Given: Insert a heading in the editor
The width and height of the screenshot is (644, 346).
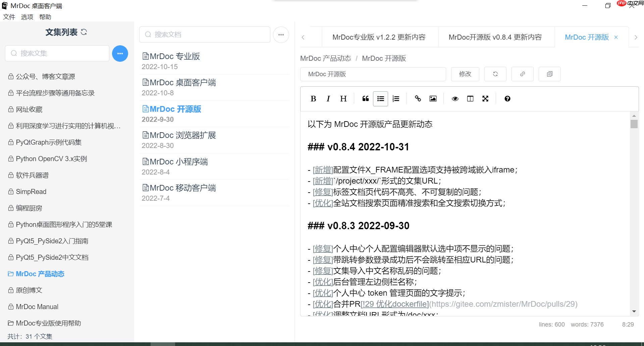Looking at the screenshot, I should click(x=343, y=99).
